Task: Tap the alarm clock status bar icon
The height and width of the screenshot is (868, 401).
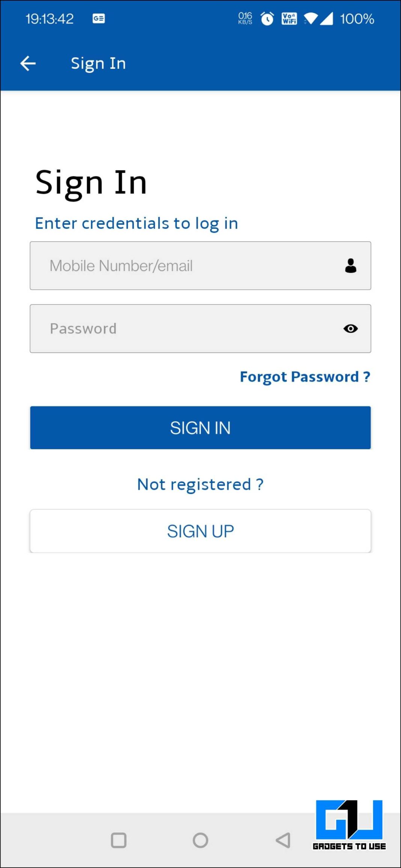Action: (267, 18)
